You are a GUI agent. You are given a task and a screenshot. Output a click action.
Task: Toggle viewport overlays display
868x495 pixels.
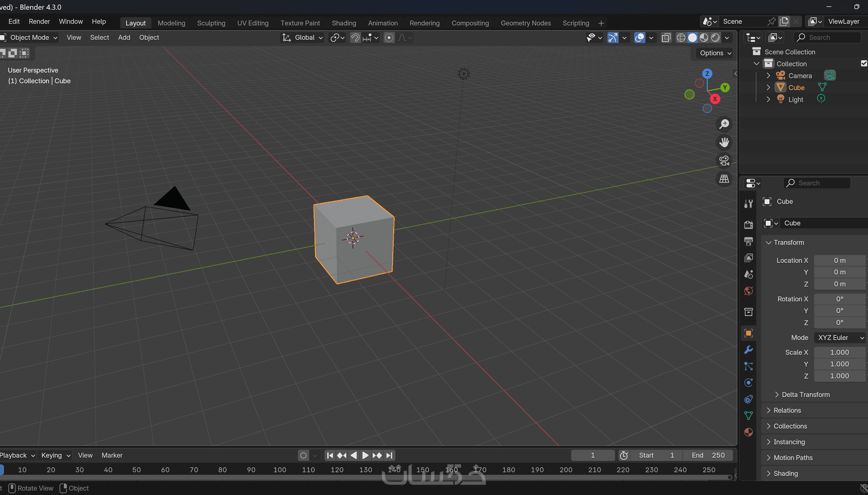pyautogui.click(x=639, y=37)
